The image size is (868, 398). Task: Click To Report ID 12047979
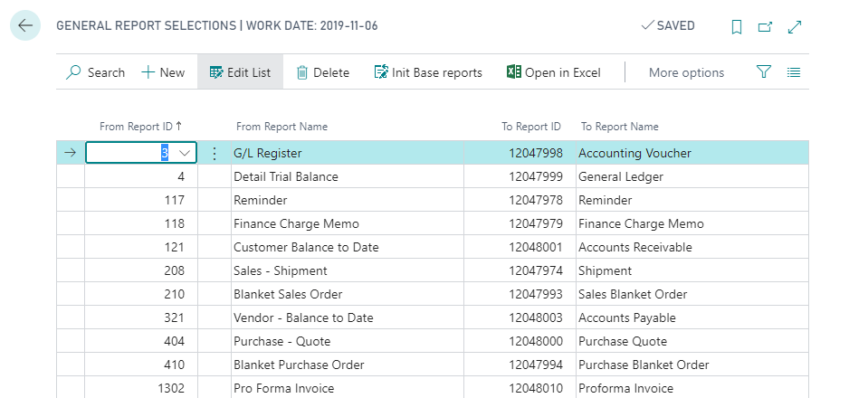pyautogui.click(x=520, y=223)
